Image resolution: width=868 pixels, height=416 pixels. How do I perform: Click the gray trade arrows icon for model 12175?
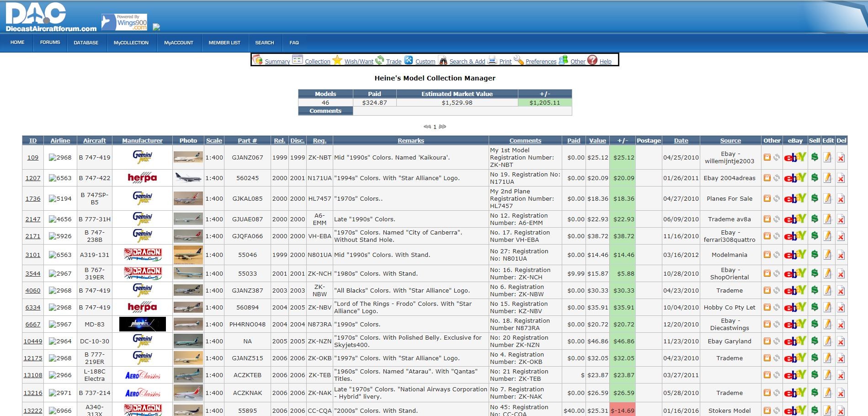coord(777,358)
